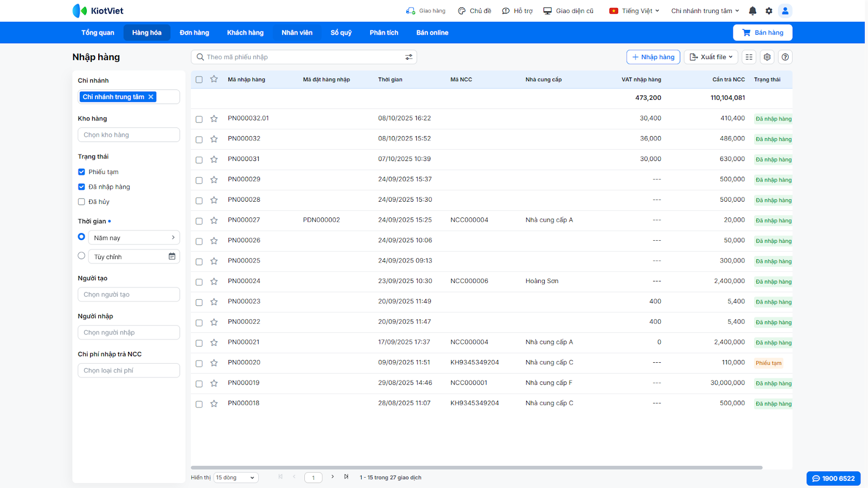
Task: Open search filter options icon in search box
Action: click(x=409, y=57)
